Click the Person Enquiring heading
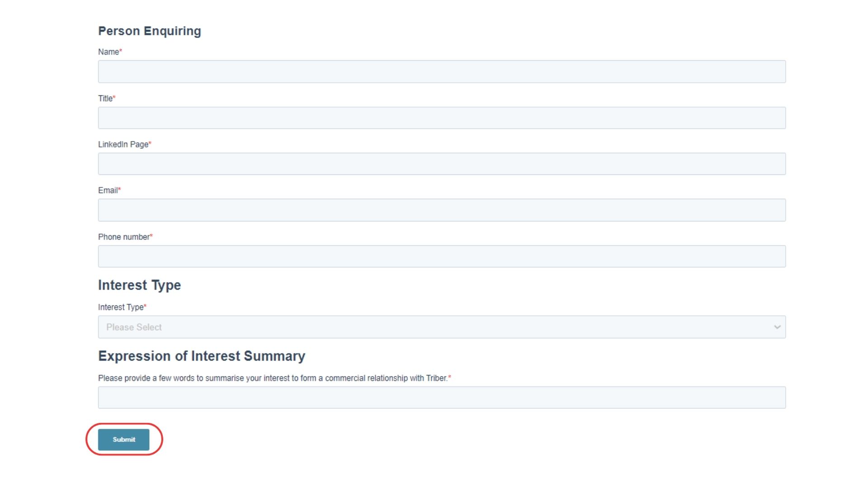This screenshot has height=488, width=868. point(150,31)
